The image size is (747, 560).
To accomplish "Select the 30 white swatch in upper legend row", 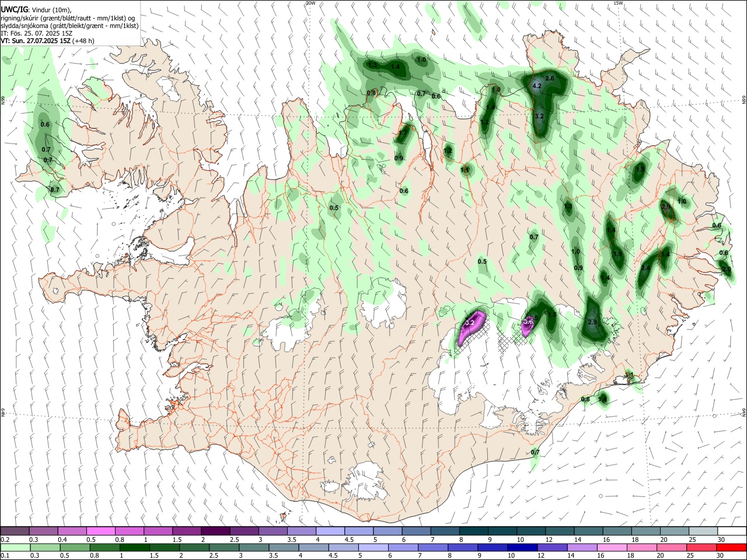I will click(731, 531).
